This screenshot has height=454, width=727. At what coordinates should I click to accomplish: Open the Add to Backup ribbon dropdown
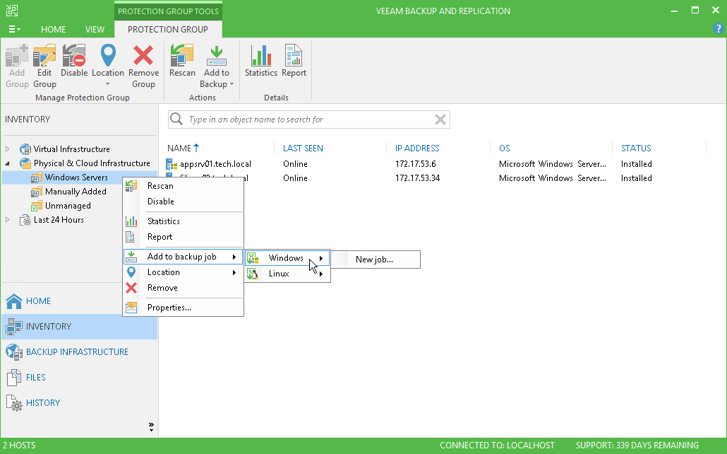coord(216,65)
